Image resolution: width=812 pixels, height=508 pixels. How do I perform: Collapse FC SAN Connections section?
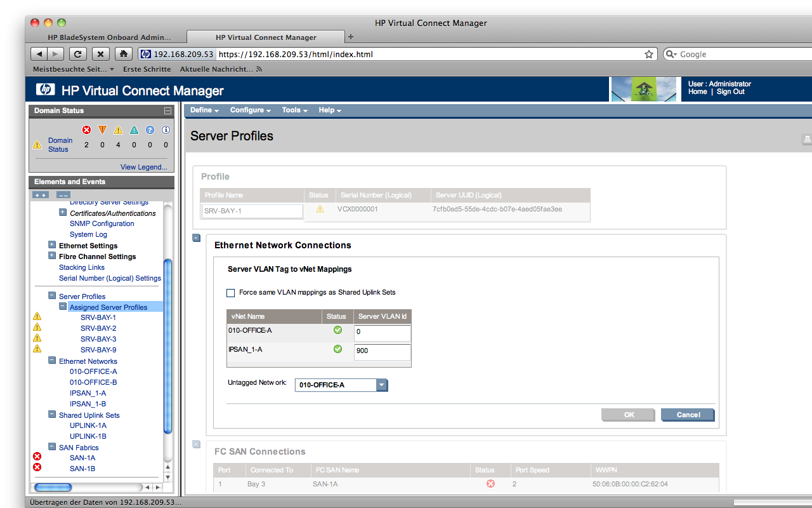coord(197,444)
